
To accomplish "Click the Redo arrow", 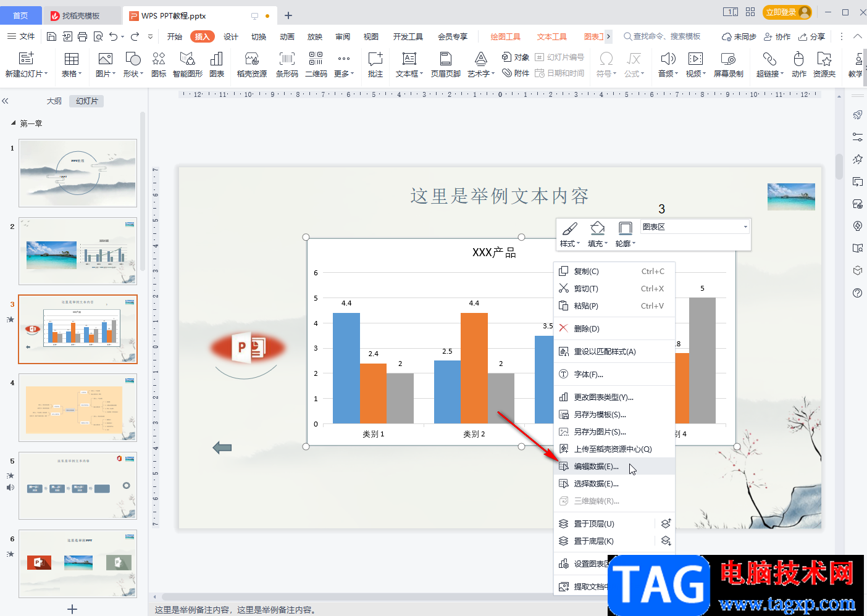I will (x=135, y=36).
